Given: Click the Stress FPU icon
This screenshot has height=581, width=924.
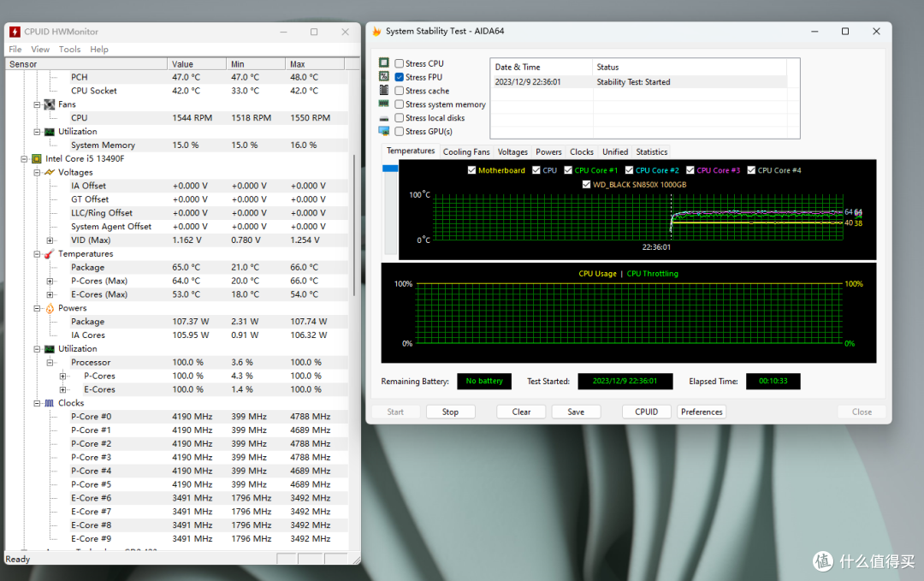Looking at the screenshot, I should pyautogui.click(x=384, y=76).
